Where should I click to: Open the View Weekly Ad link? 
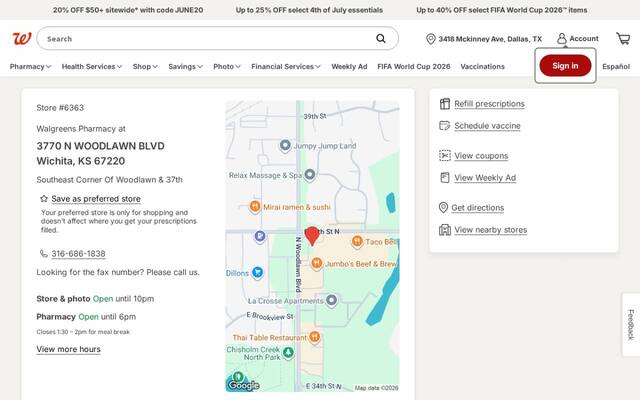485,178
